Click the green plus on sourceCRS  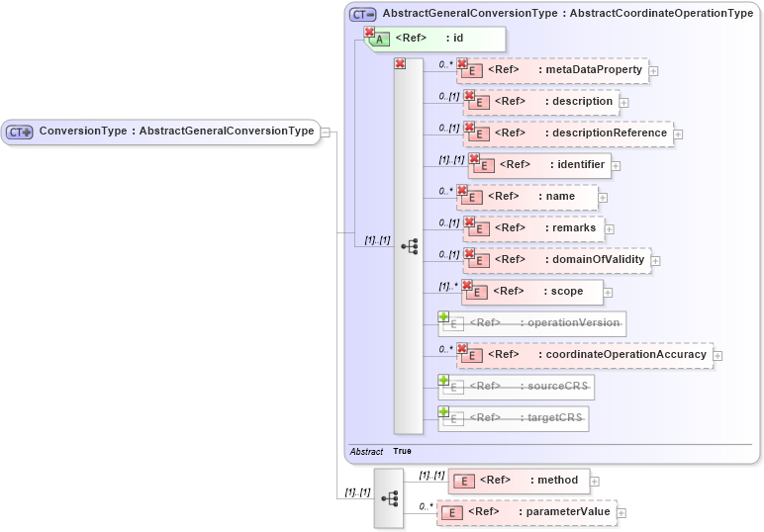(x=443, y=380)
